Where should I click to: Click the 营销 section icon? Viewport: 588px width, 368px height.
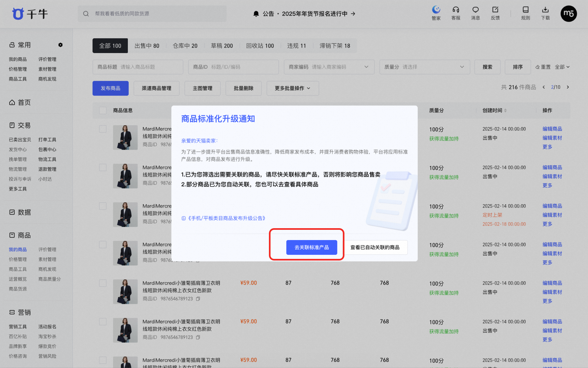coord(12,312)
